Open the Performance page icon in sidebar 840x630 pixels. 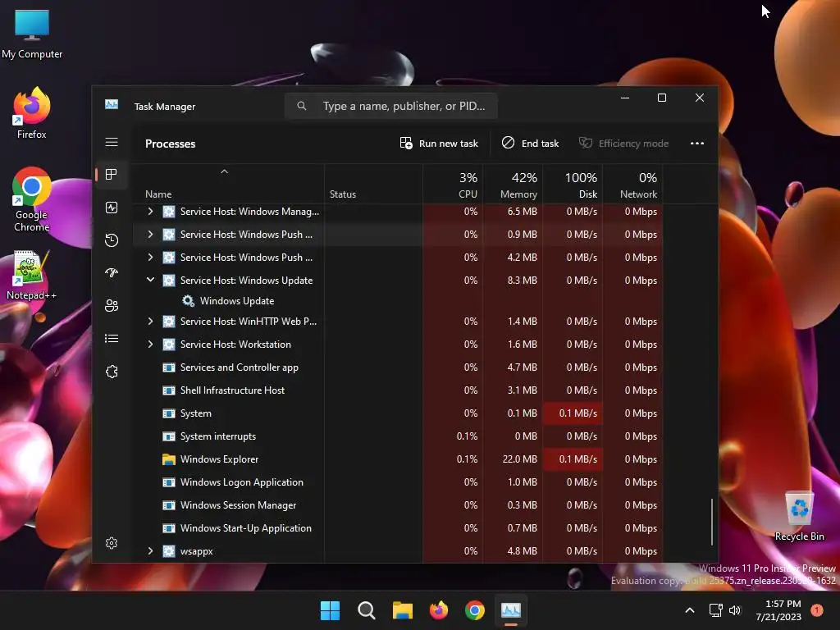112,208
